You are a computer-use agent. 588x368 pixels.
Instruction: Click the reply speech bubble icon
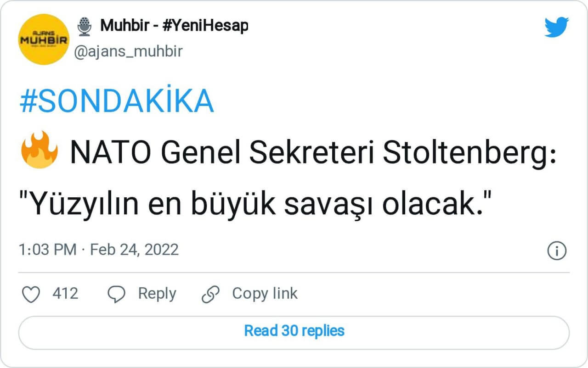click(x=116, y=294)
